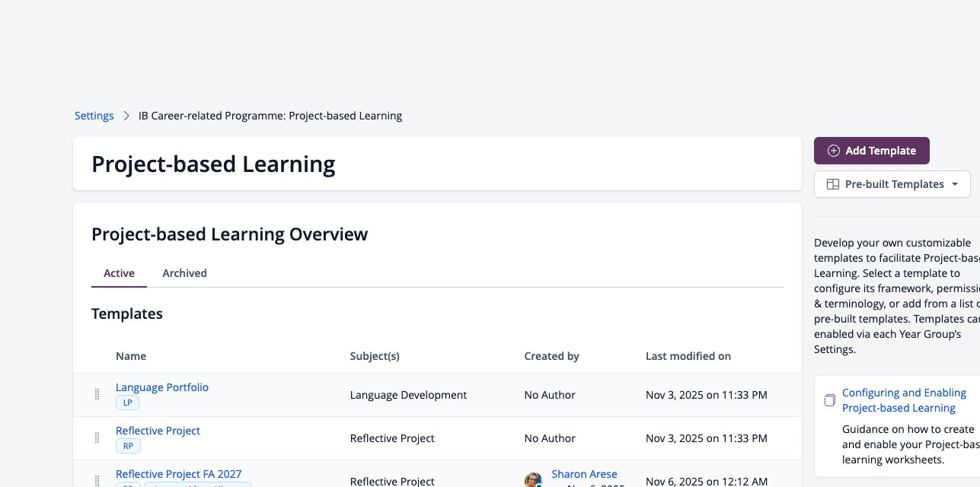The height and width of the screenshot is (487, 980).
Task: Select the Active tab
Action: tap(119, 273)
